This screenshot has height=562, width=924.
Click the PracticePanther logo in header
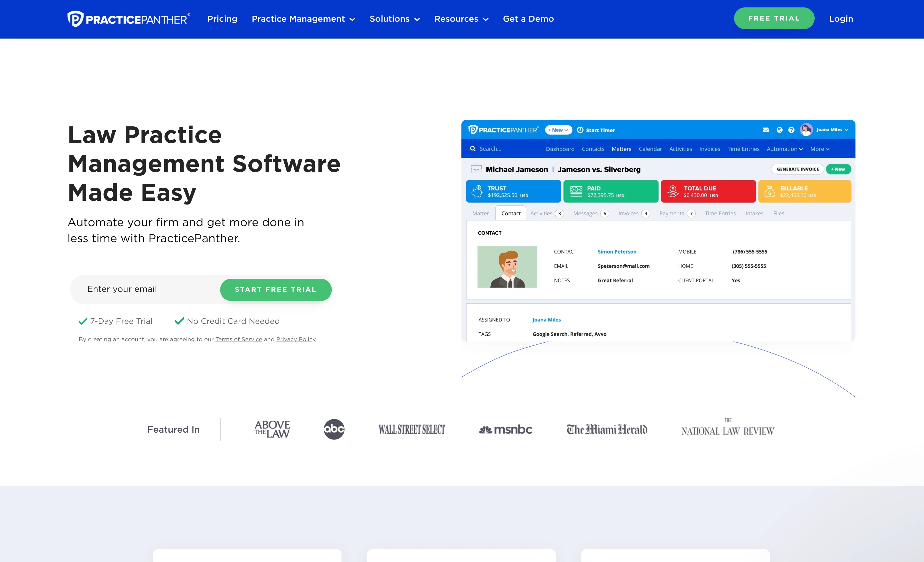pyautogui.click(x=128, y=19)
